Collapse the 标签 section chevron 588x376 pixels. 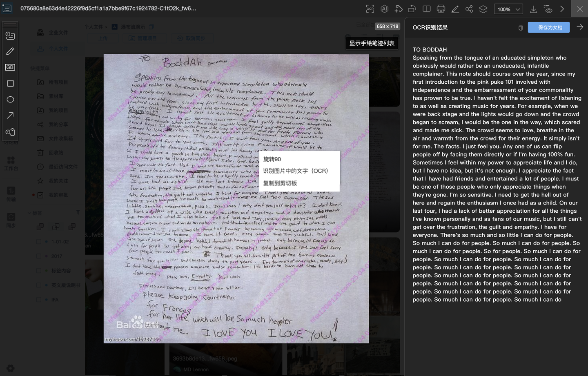click(29, 213)
